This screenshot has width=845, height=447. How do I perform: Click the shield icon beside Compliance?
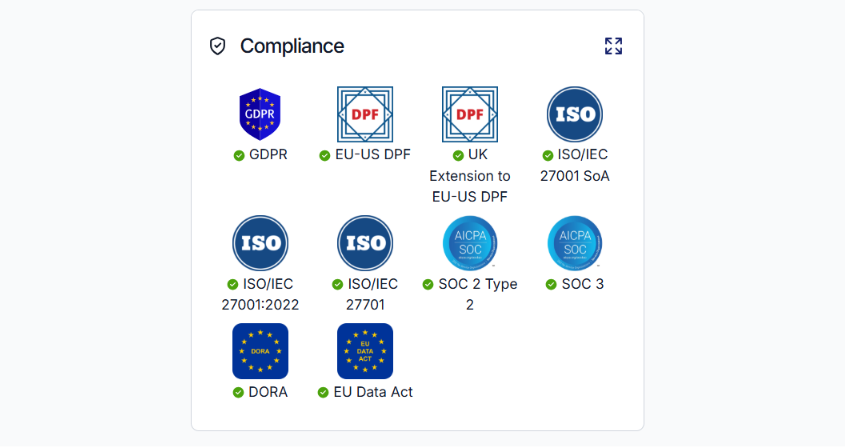click(218, 46)
